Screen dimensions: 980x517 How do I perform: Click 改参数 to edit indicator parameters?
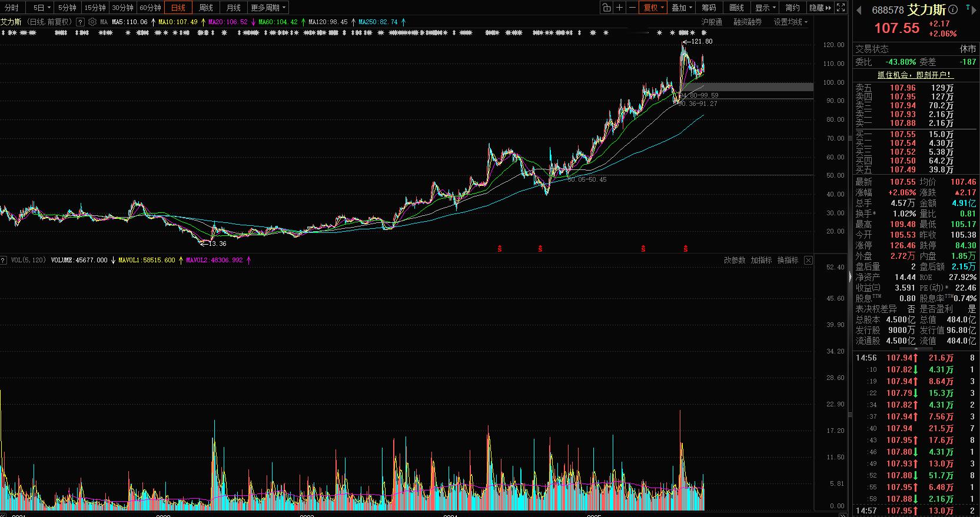click(x=735, y=260)
